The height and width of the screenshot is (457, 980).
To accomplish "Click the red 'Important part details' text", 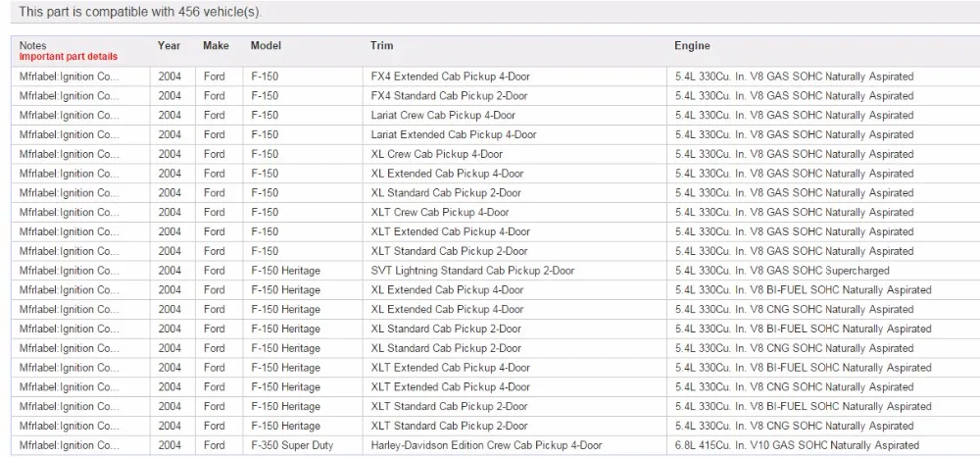I will [69, 56].
